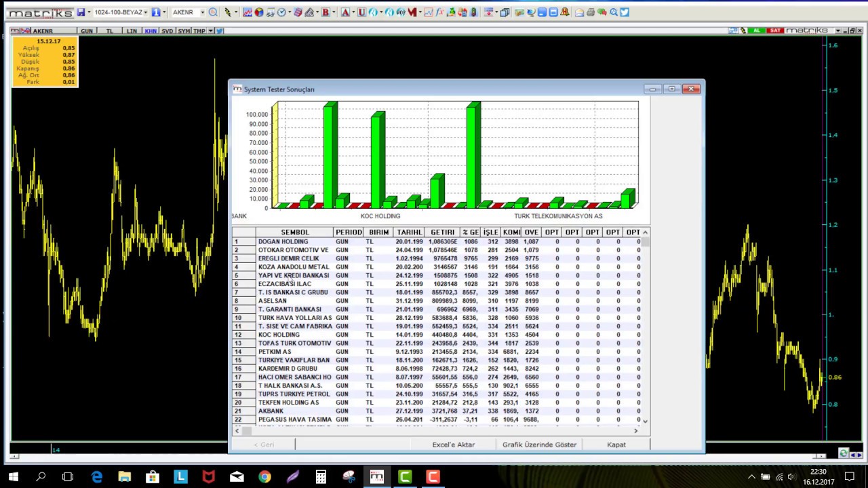Click the results table horizontal scrollbar
Image resolution: width=868 pixels, height=488 pixels.
pos(437,430)
